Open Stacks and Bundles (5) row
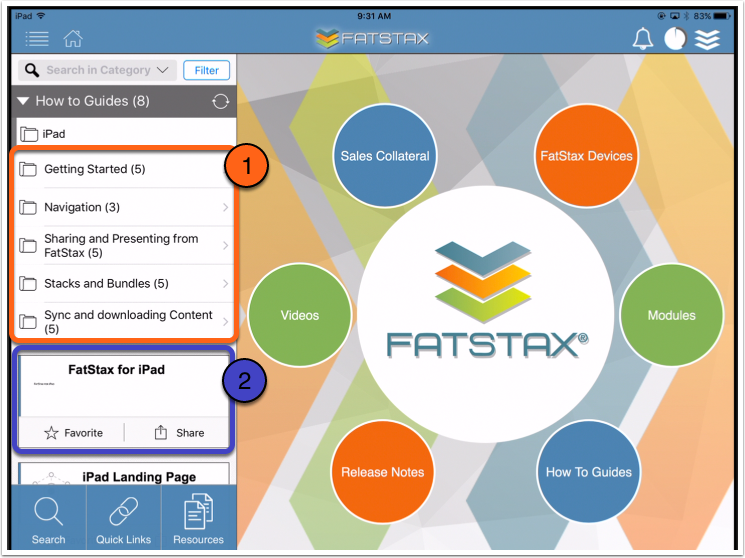This screenshot has width=745, height=558. [x=124, y=283]
